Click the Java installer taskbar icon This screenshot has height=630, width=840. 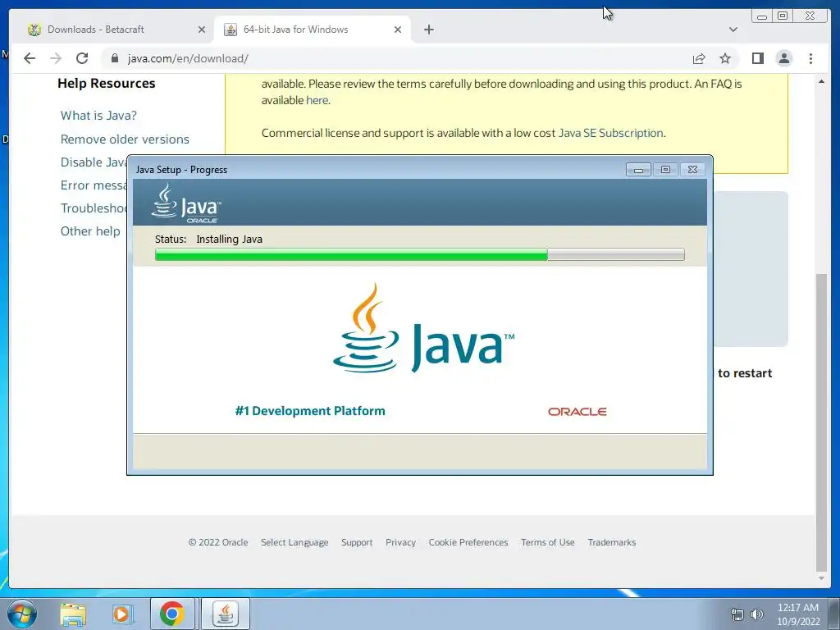click(x=226, y=614)
